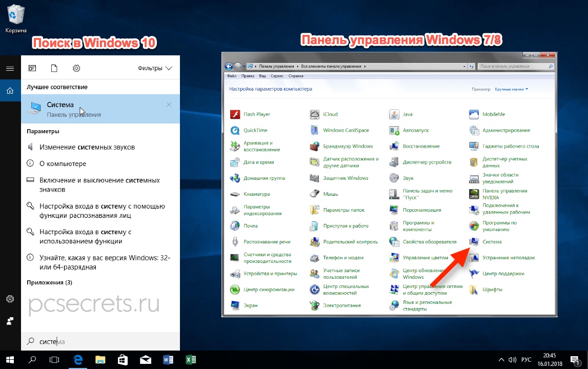Open Брандмауэр Windows item
This screenshot has height=369, width=588.
coord(341,146)
